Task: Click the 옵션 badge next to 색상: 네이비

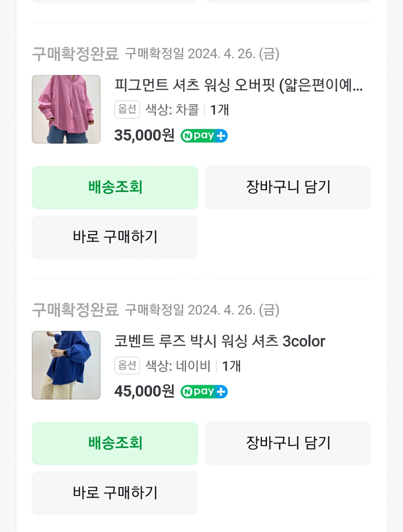Action: pos(127,366)
